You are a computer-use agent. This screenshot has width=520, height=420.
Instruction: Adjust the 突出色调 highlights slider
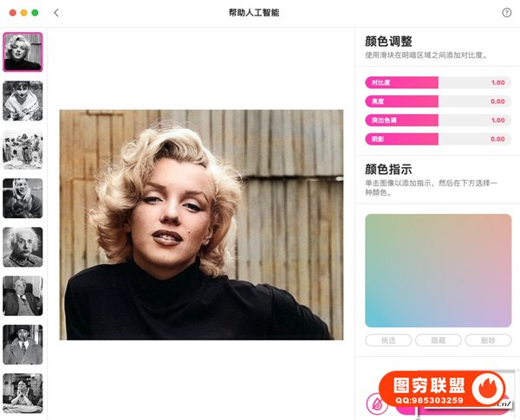tap(438, 120)
